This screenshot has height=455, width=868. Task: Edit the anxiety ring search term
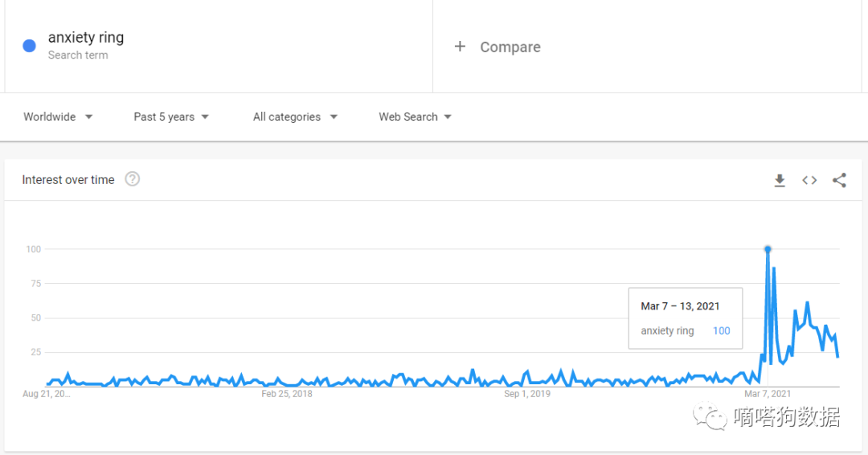tap(86, 38)
